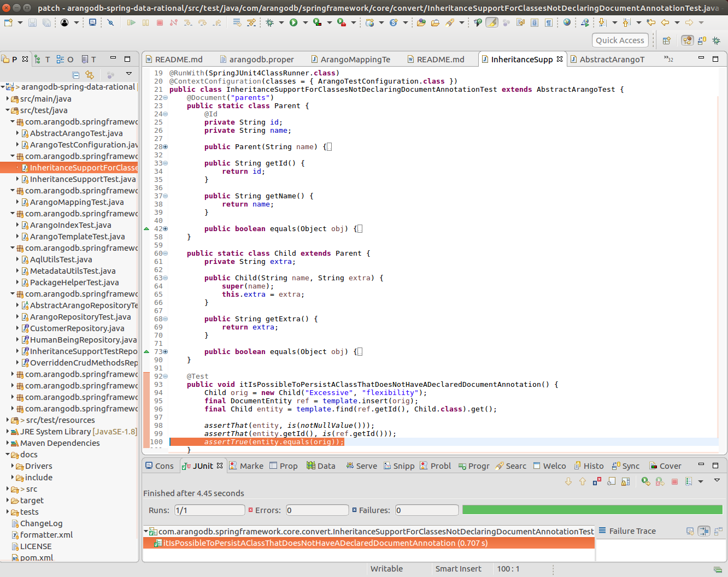The width and height of the screenshot is (728, 577).
Task: Click the Open Type icon
Action: (x=421, y=22)
